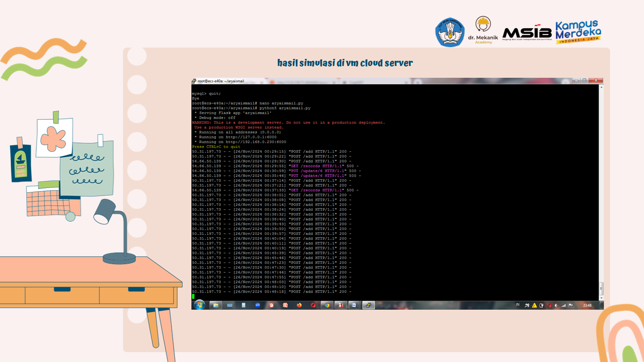Open the Word document taskbar button
Image resolution: width=644 pixels, height=362 pixels.
[354, 305]
